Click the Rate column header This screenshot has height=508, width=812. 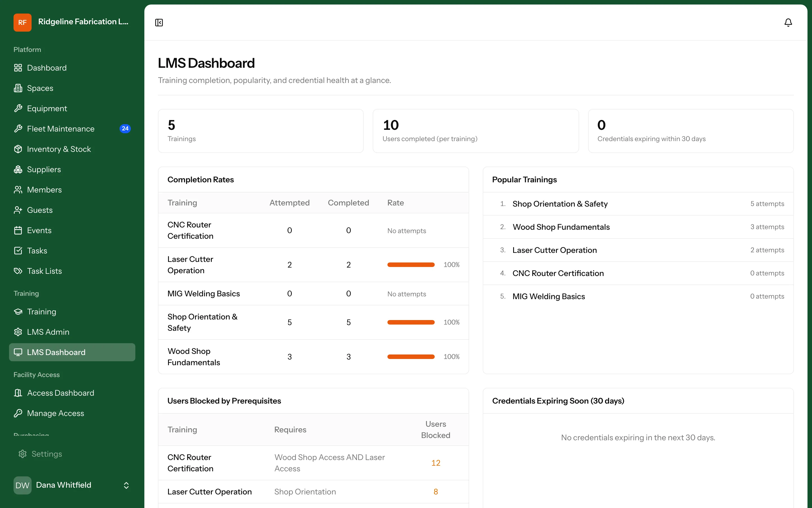[395, 203]
